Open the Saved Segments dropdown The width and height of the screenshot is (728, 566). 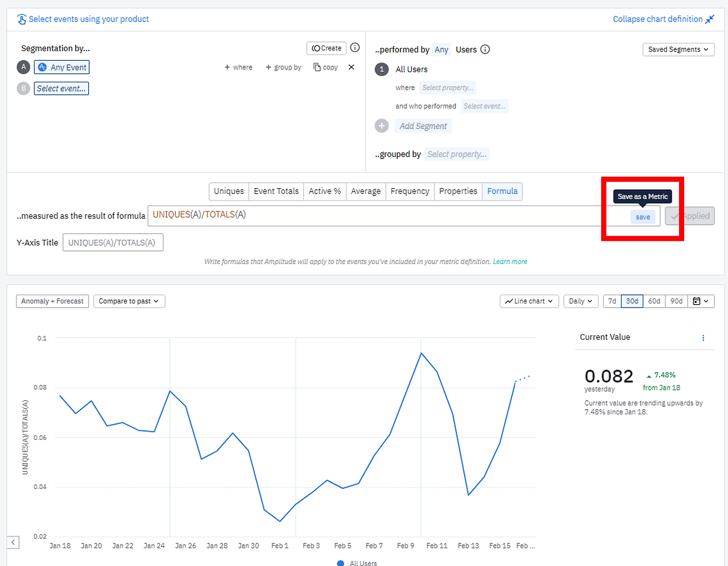(x=679, y=49)
